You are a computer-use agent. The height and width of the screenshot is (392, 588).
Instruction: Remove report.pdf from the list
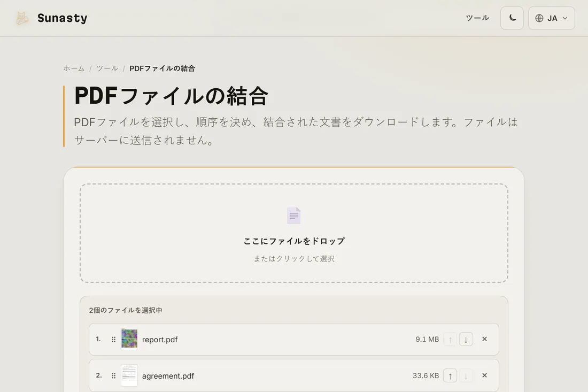tap(484, 339)
